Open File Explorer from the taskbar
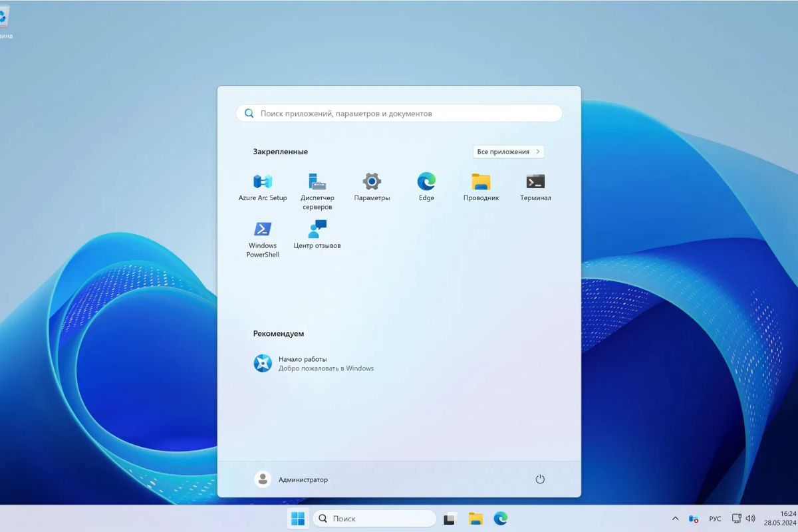Screen dimensions: 798x532 click(x=475, y=519)
